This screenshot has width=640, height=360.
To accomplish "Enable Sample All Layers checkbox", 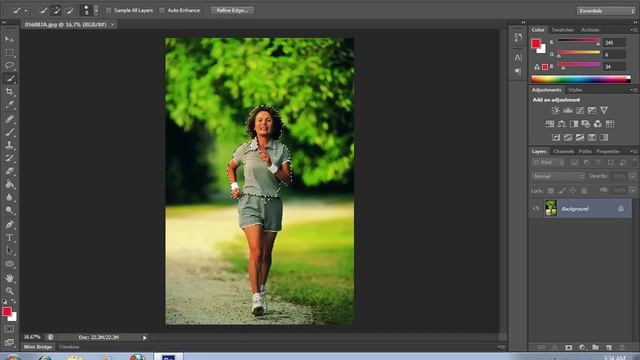I will click(109, 10).
